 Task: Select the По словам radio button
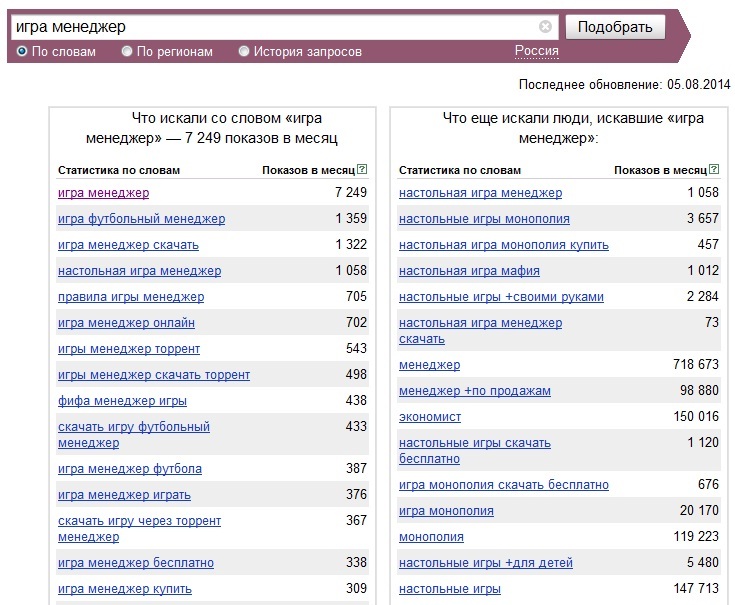pyautogui.click(x=22, y=51)
